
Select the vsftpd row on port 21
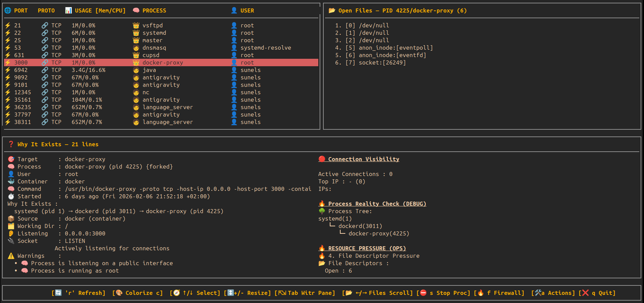[x=152, y=25]
